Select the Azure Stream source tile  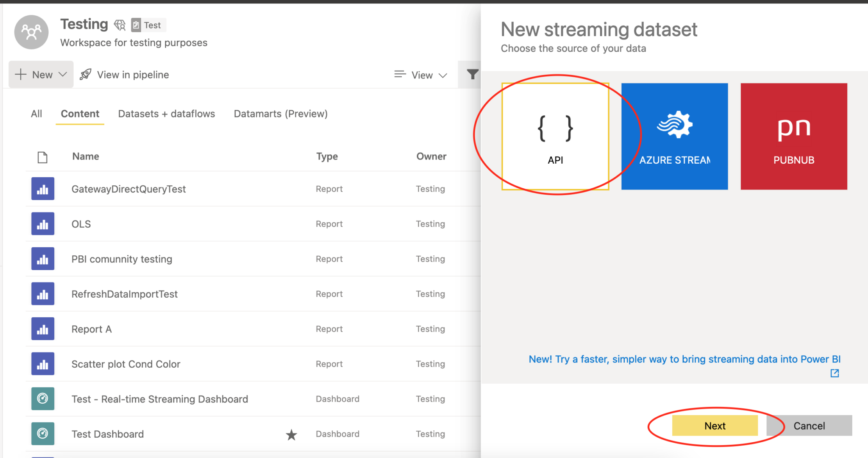click(x=675, y=136)
